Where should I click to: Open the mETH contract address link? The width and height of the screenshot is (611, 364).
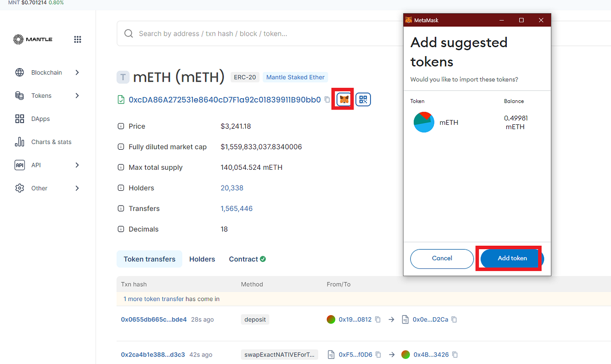pos(225,100)
